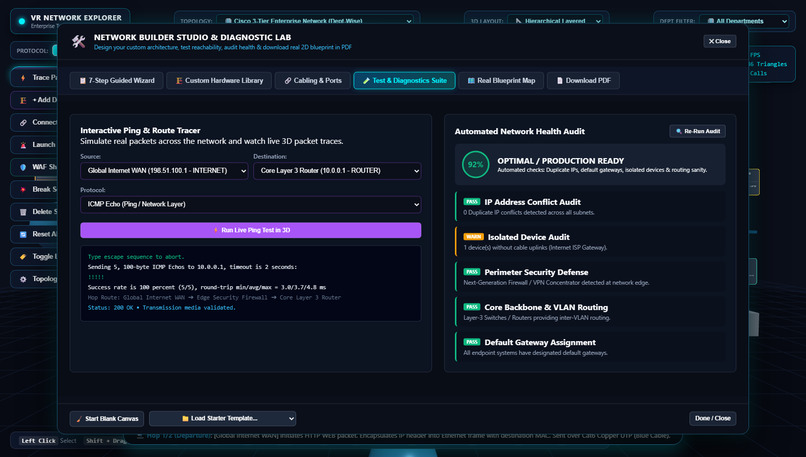The height and width of the screenshot is (457, 806).
Task: Open 3D Layout Hierarchical Layered dropdown
Action: (x=556, y=21)
